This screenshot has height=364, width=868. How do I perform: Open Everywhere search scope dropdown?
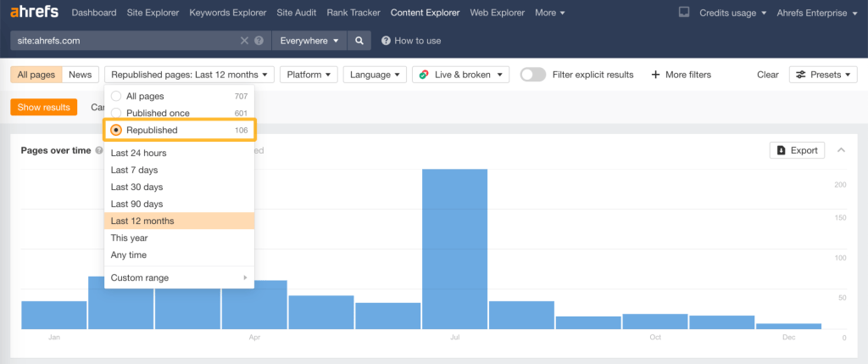click(309, 41)
